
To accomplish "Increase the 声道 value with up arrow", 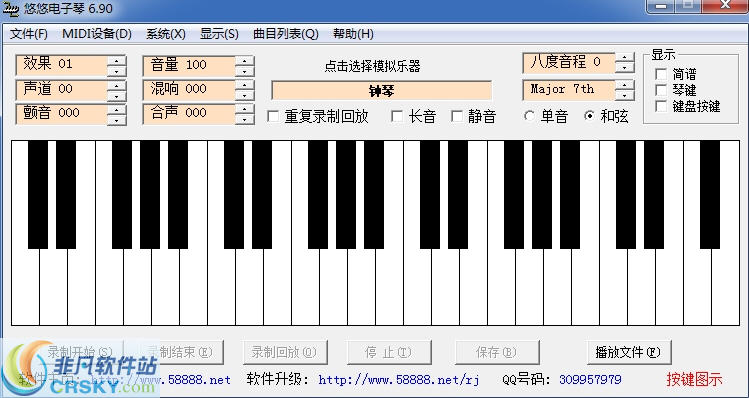I will (117, 85).
